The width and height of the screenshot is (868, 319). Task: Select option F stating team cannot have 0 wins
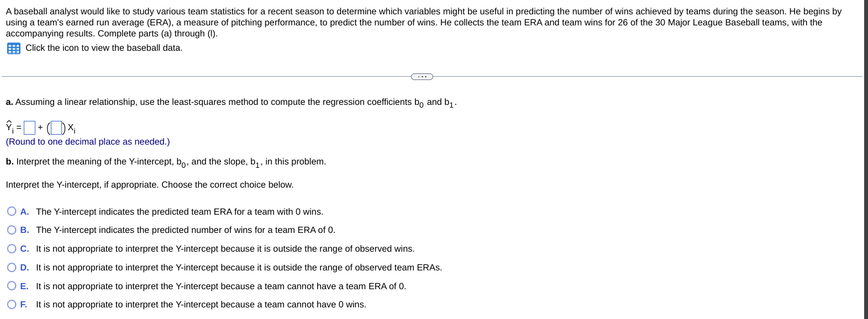coord(11,304)
